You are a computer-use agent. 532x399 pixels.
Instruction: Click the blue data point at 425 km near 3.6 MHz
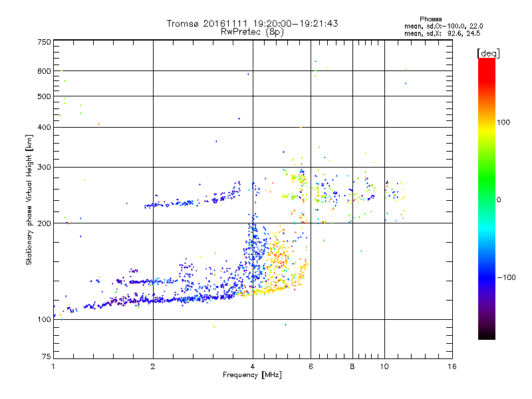239,119
